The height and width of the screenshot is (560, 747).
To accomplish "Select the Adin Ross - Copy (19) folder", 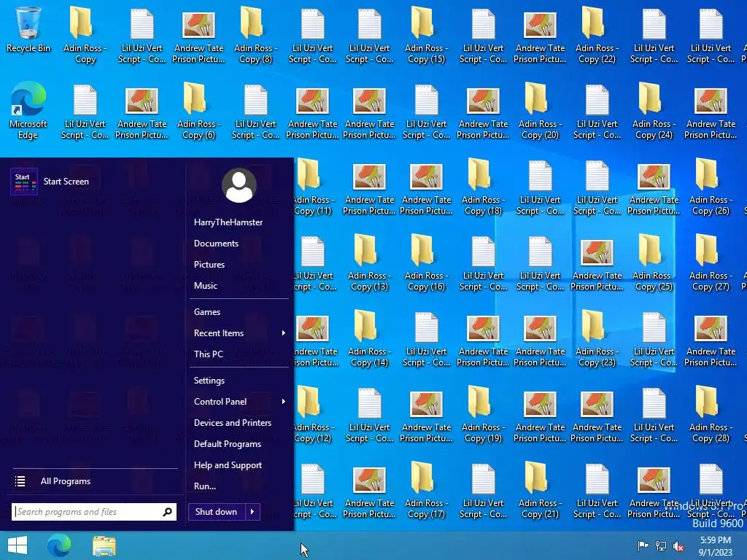I will pos(483,414).
